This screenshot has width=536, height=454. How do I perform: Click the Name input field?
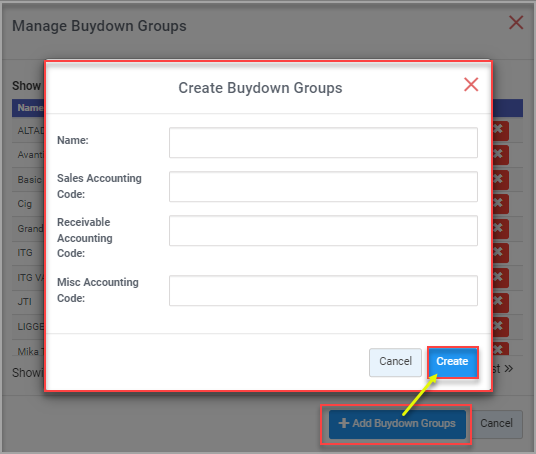click(323, 143)
